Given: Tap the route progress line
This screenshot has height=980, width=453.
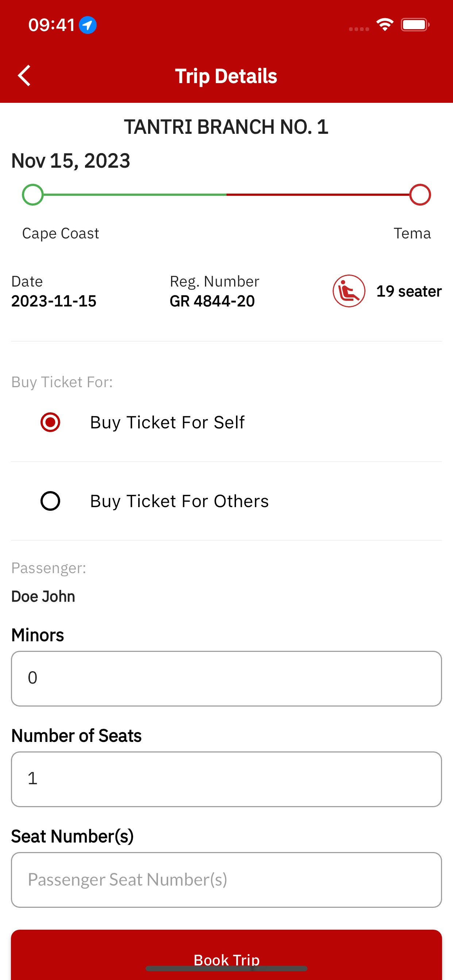Looking at the screenshot, I should click(x=226, y=195).
